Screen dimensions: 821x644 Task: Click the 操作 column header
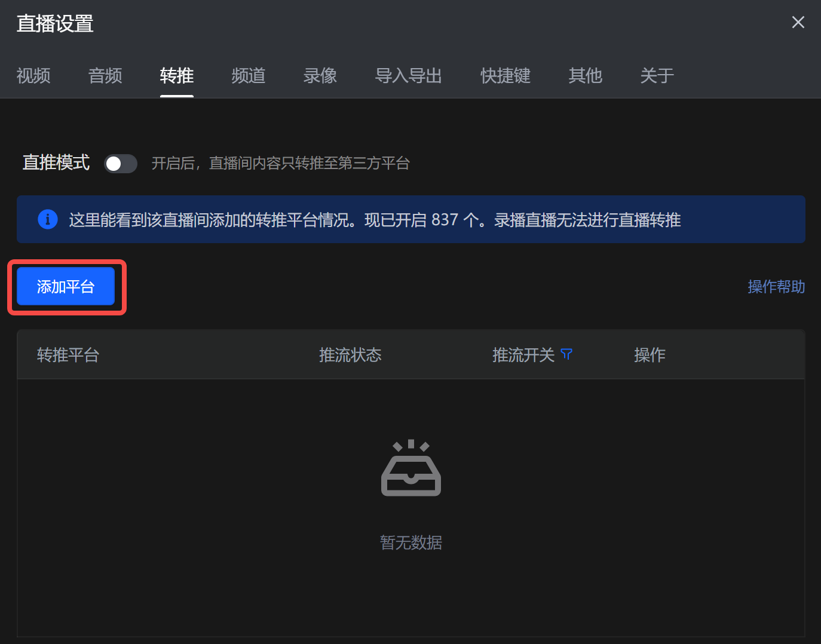[x=650, y=355]
